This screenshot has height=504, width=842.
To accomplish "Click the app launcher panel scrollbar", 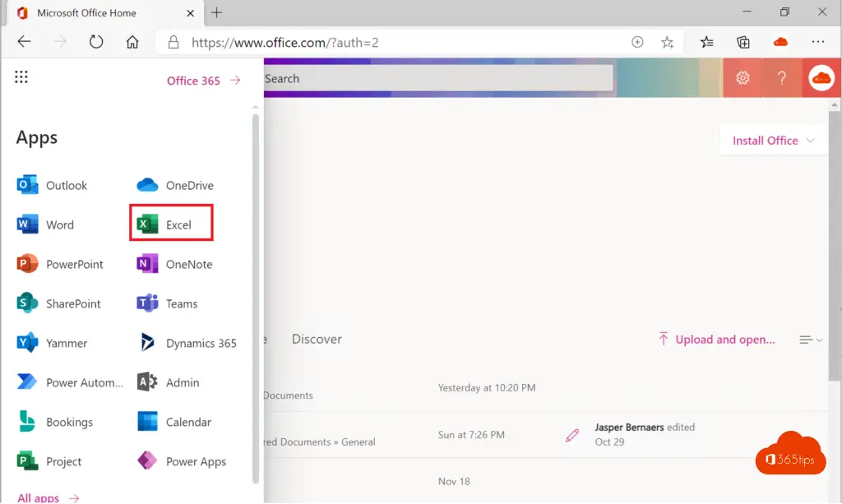I will [256, 298].
